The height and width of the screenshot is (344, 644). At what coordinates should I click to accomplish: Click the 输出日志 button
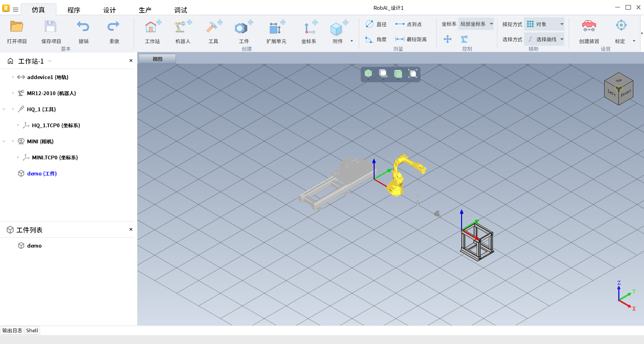tap(12, 330)
